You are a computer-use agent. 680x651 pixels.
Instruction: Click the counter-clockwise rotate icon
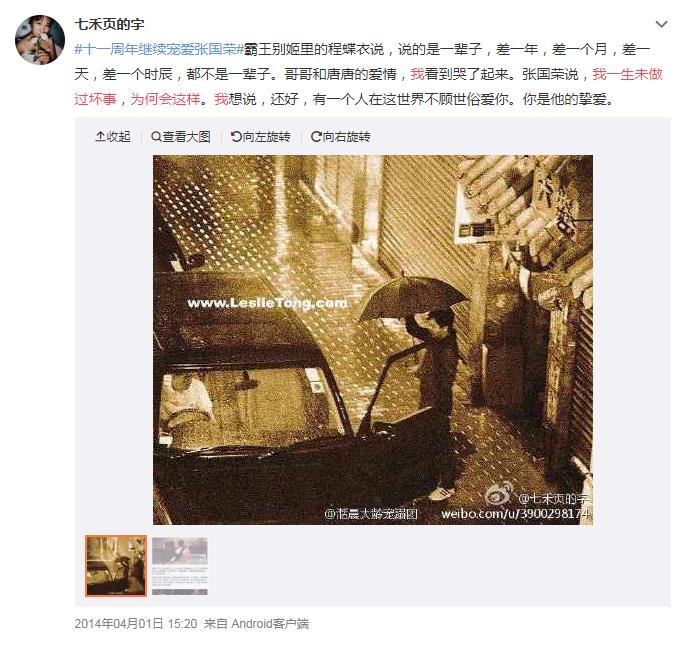click(x=236, y=137)
